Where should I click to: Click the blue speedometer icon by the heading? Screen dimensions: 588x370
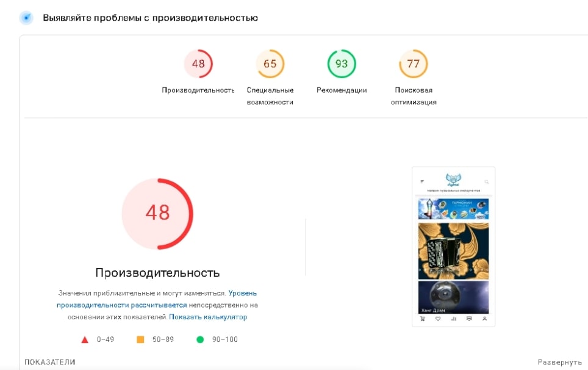[x=26, y=18]
